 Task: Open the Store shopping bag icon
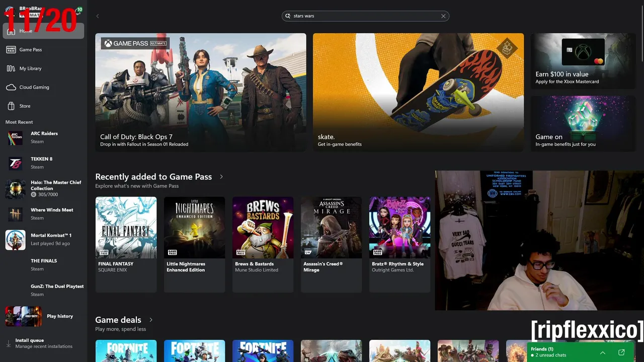pos(11,106)
